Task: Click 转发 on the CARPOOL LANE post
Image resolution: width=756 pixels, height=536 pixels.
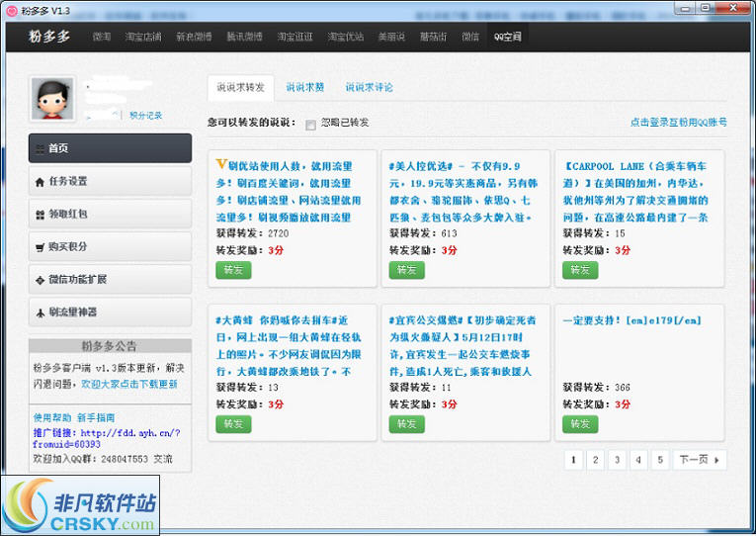Action: tap(580, 270)
